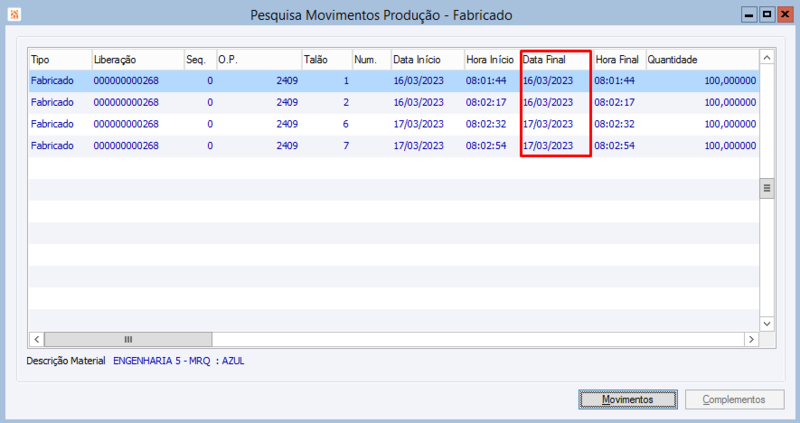Screen dimensions: 800x423
Task: Click Data Final 16/03/2023 in row Num. 2
Action: coord(548,102)
